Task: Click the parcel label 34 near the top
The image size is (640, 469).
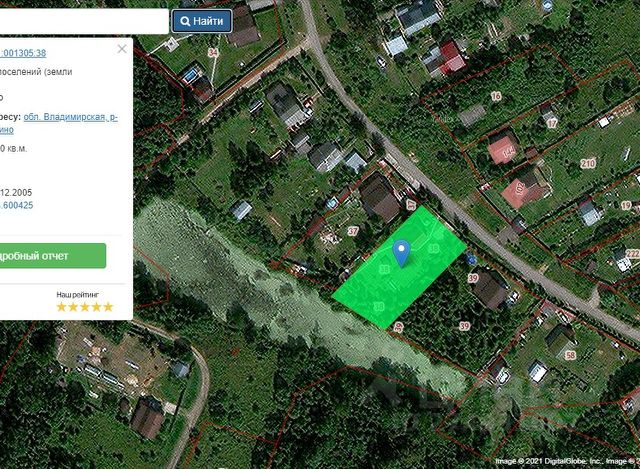Action: click(213, 52)
